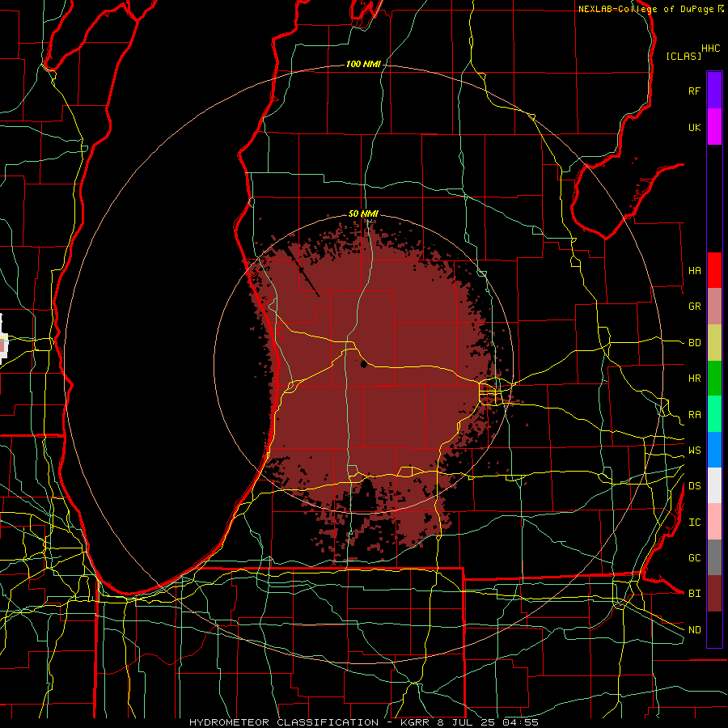Click the HR green legend swatch
This screenshot has width=728, height=728.
pos(714,379)
